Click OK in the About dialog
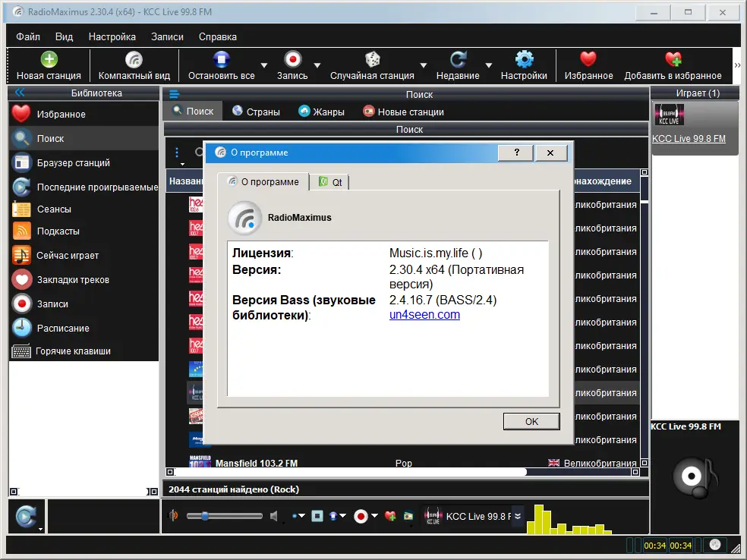The image size is (747, 560). pyautogui.click(x=531, y=421)
